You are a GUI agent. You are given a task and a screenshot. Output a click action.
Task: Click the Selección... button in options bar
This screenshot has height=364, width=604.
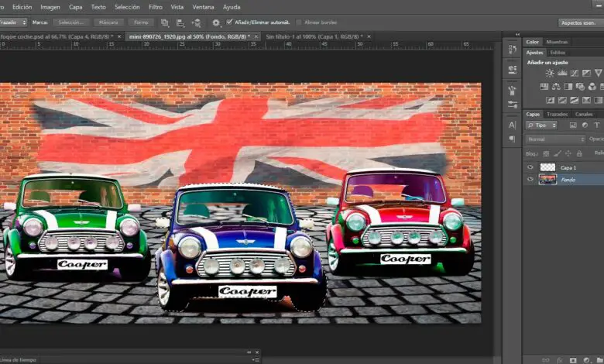[x=71, y=22]
